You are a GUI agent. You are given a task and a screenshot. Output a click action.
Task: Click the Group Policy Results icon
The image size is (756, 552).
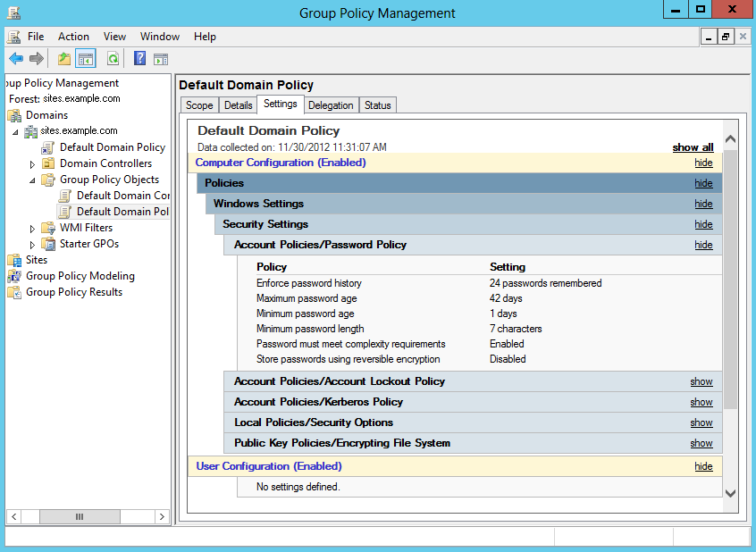tap(14, 292)
